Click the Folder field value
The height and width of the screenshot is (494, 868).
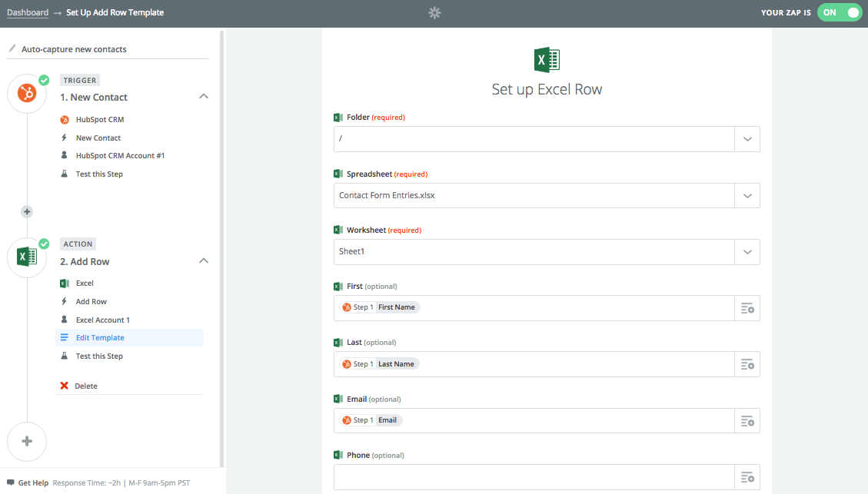point(534,139)
